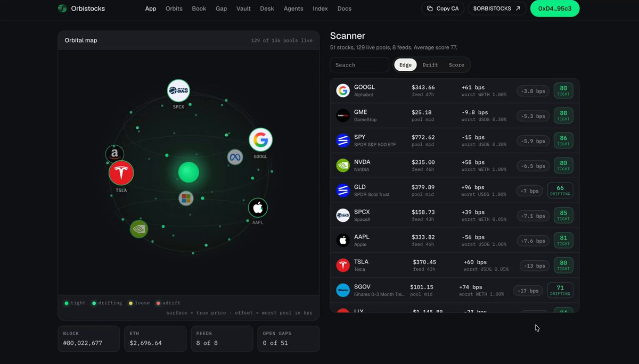Click the Orbistocks logo icon
This screenshot has height=364, width=639.
(62, 9)
